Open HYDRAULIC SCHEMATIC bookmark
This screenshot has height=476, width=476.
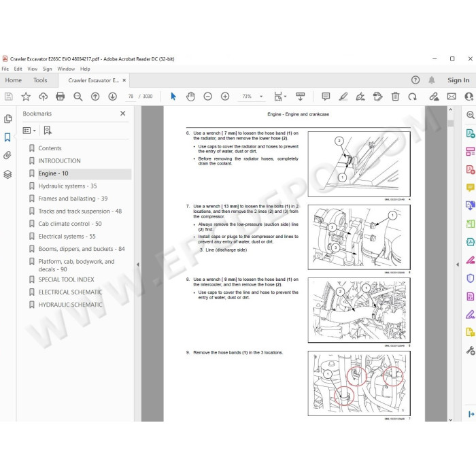[x=70, y=305]
